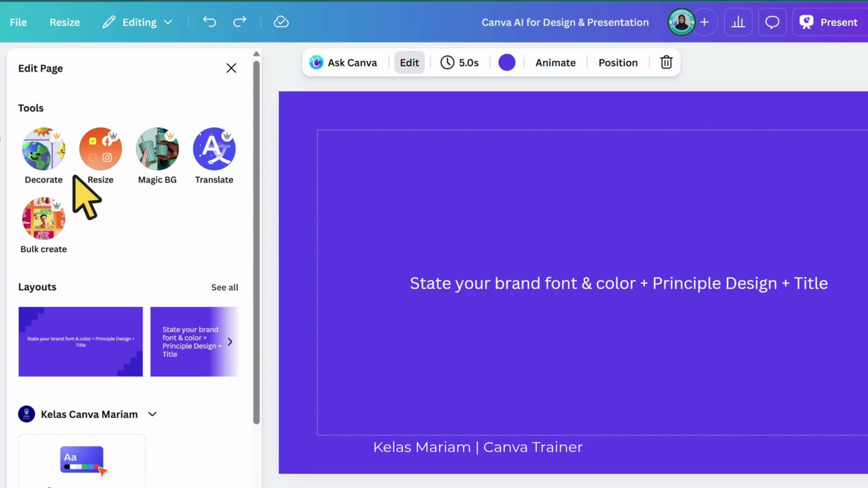Image resolution: width=868 pixels, height=488 pixels.
Task: Open the Resize menu in top bar
Action: tap(65, 22)
